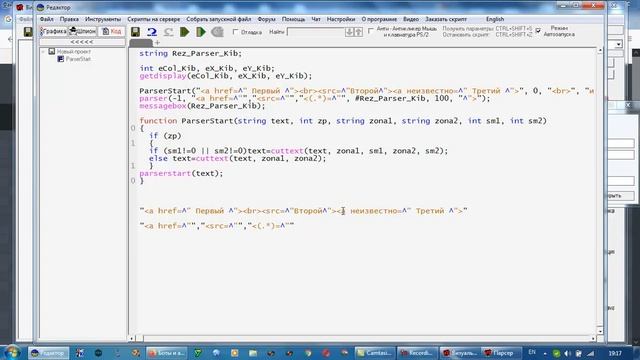Enable the Отладка checkbox
Image resolution: width=640 pixels, height=360 pixels.
point(235,32)
